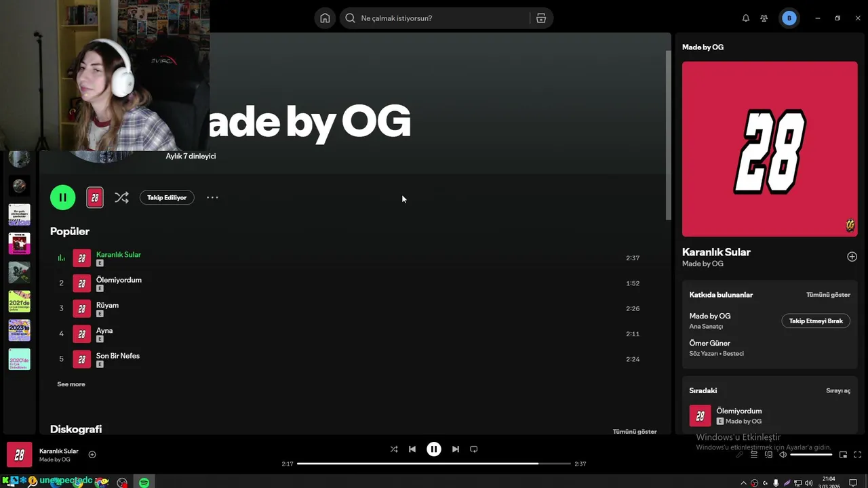The height and width of the screenshot is (488, 868).
Task: Adjust the Spotify volume slider
Action: click(811, 455)
